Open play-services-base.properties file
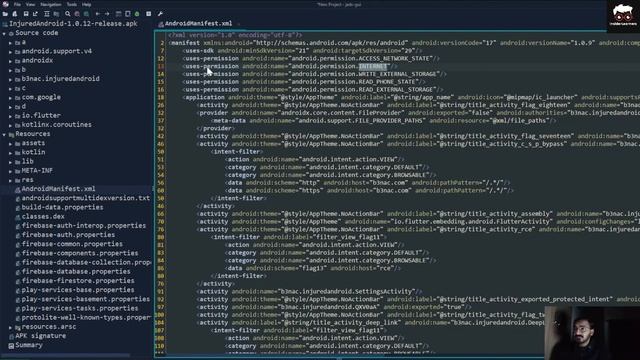The width and height of the screenshot is (640, 360). [x=78, y=290]
